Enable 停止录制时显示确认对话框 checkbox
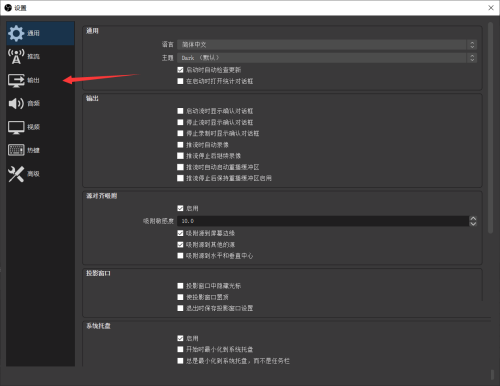Image resolution: width=500 pixels, height=386 pixels. 180,133
